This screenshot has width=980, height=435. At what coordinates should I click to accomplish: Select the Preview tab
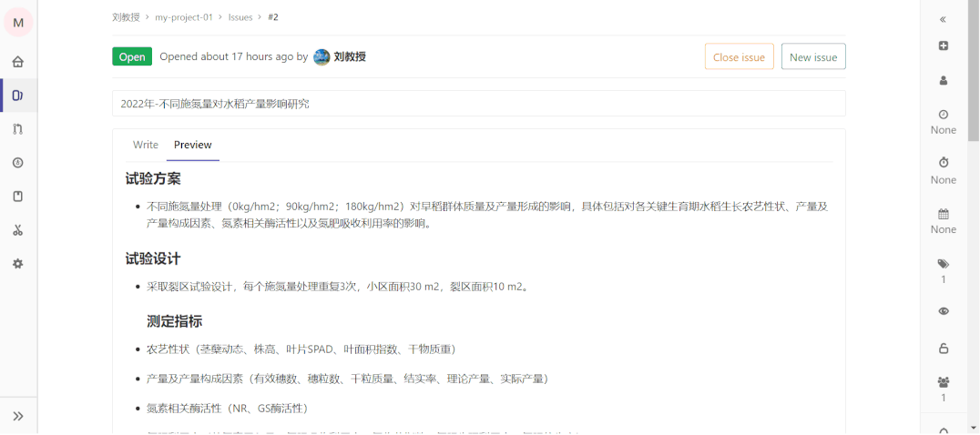192,145
